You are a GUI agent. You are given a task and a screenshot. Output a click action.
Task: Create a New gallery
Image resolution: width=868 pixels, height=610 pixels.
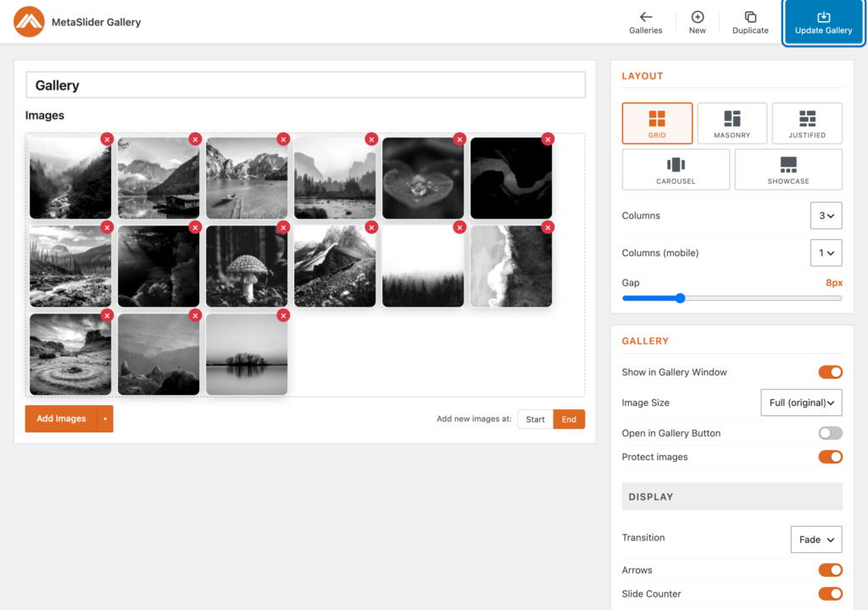(697, 23)
